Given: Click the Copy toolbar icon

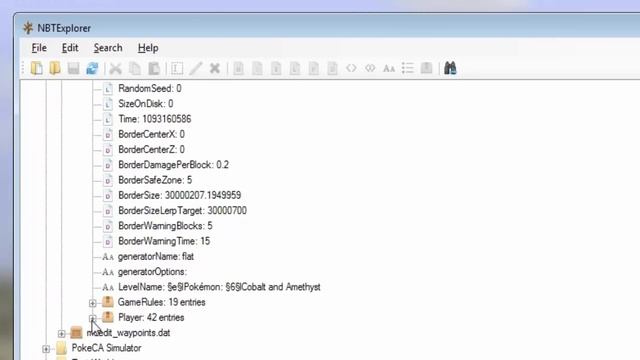Looking at the screenshot, I should tap(135, 68).
